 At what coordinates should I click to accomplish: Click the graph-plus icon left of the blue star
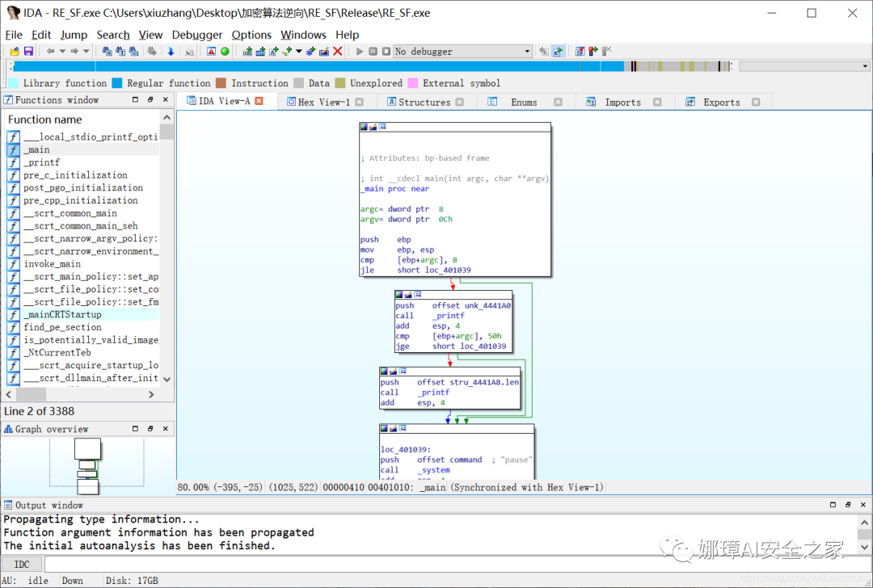point(287,51)
